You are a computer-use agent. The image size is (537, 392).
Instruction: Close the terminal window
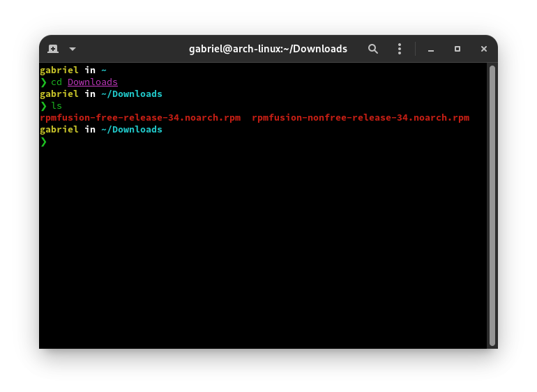pos(483,49)
